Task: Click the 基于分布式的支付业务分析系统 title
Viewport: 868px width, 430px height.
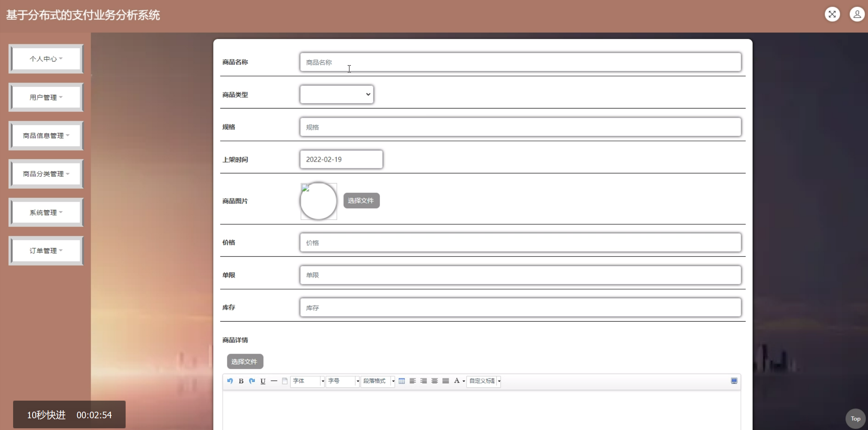Action: [83, 15]
